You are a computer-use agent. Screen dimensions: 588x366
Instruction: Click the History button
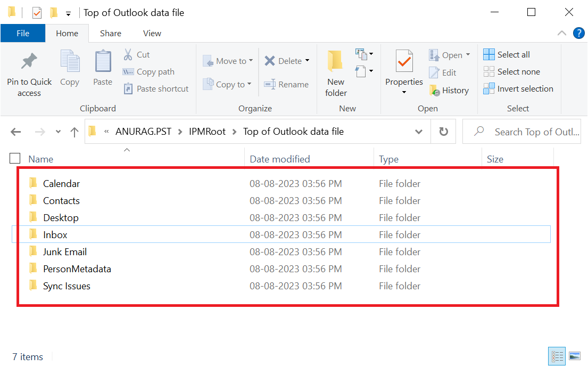pyautogui.click(x=449, y=91)
